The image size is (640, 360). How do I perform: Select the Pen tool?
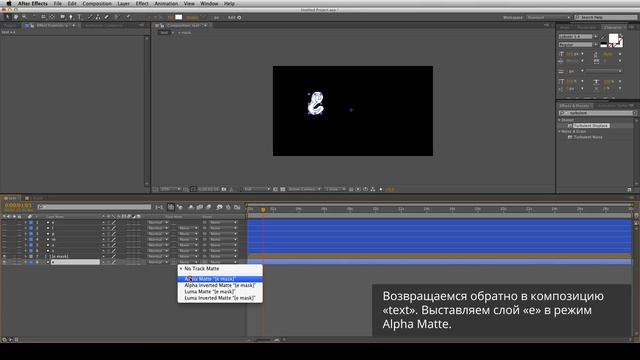pyautogui.click(x=71, y=17)
